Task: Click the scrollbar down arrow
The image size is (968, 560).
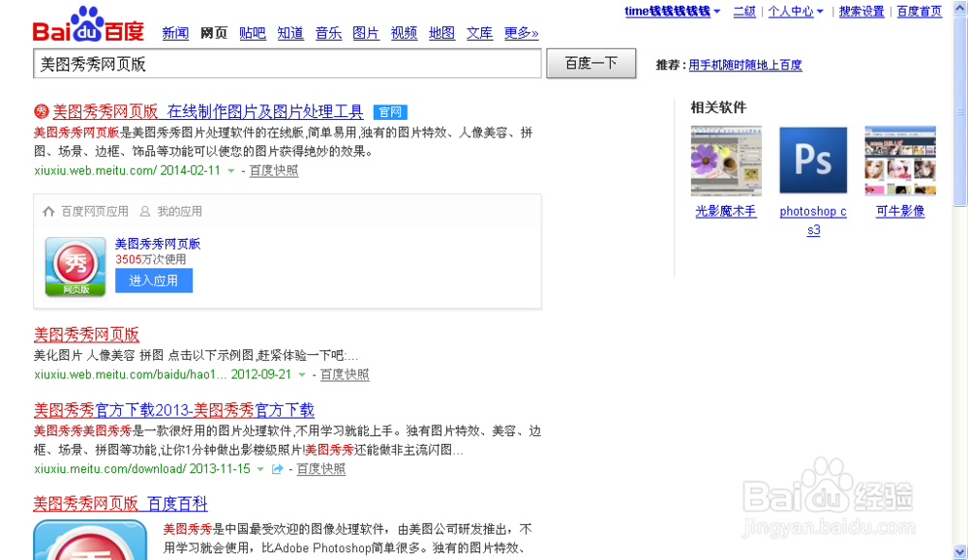Action: coord(960,552)
